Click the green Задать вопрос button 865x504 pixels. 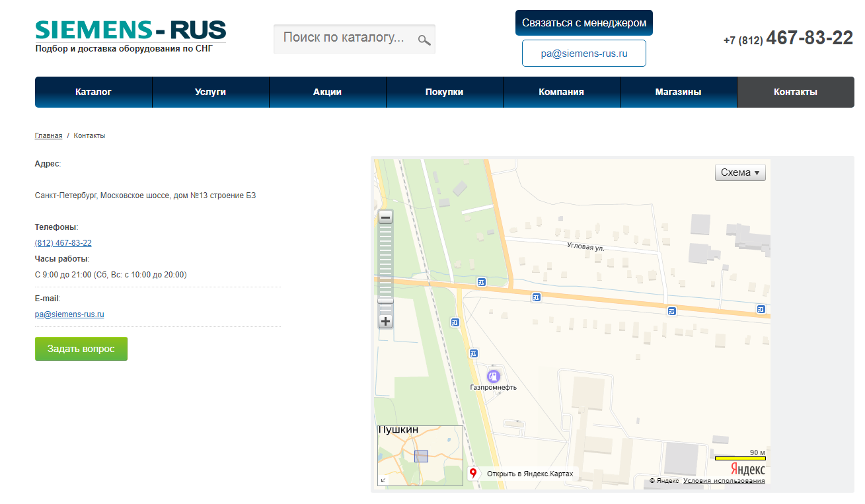(x=81, y=349)
